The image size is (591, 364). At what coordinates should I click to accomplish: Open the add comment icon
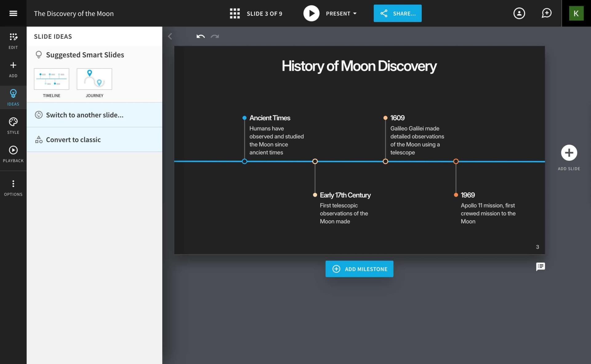pos(546,13)
